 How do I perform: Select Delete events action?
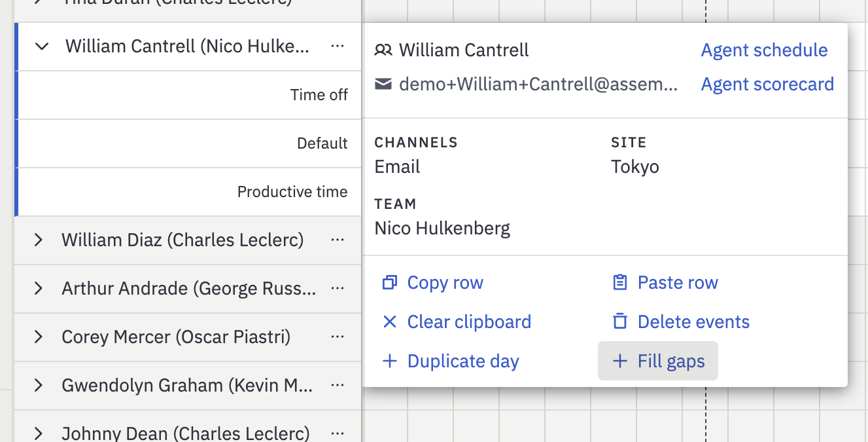(680, 322)
